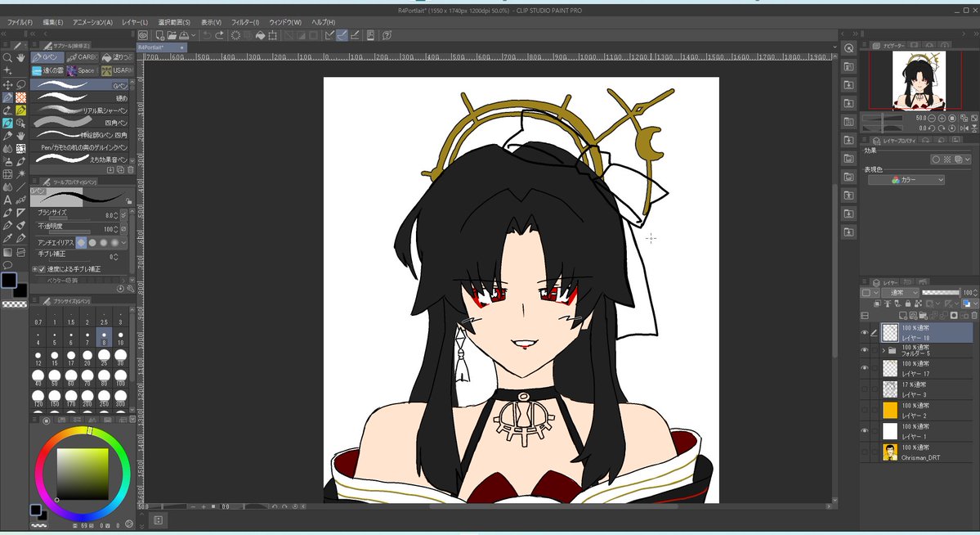This screenshot has width=980, height=535.
Task: Select the Magnifier zoom tool
Action: coord(7,57)
